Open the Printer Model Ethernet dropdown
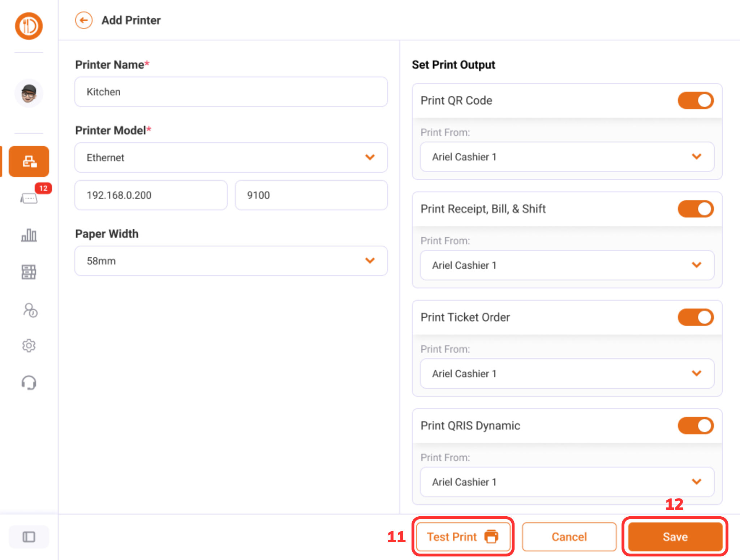 231,158
